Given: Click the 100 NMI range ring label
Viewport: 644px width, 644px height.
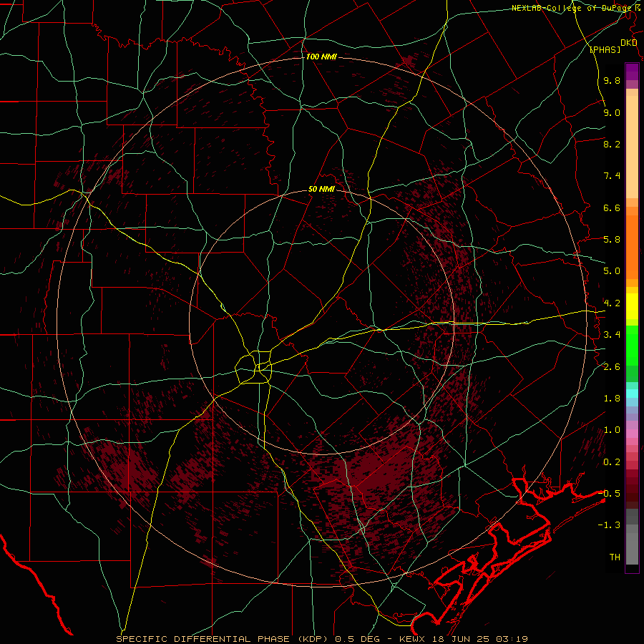Looking at the screenshot, I should coord(321,57).
